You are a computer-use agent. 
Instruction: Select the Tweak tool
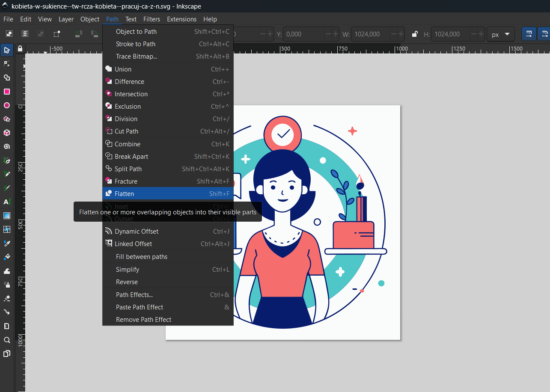click(x=7, y=271)
